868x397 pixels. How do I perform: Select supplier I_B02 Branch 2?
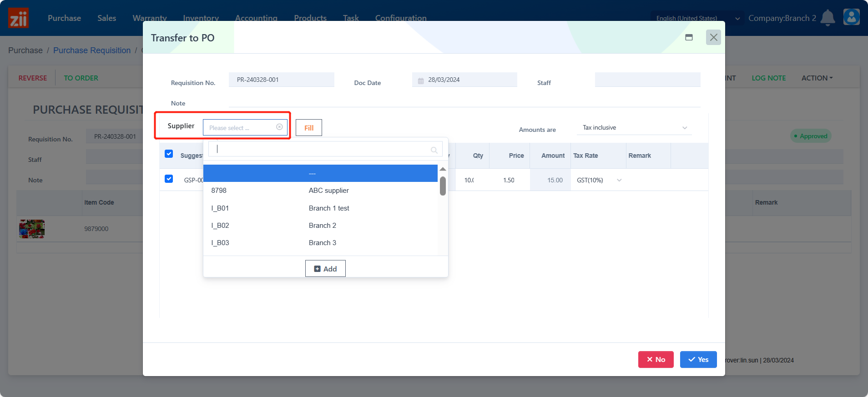click(x=320, y=226)
